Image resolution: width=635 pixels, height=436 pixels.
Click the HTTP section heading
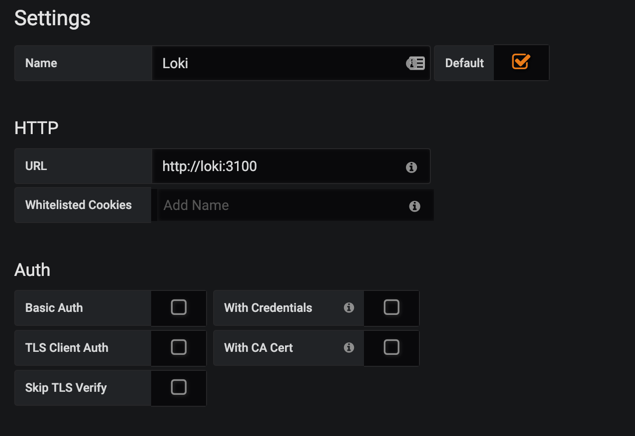36,128
